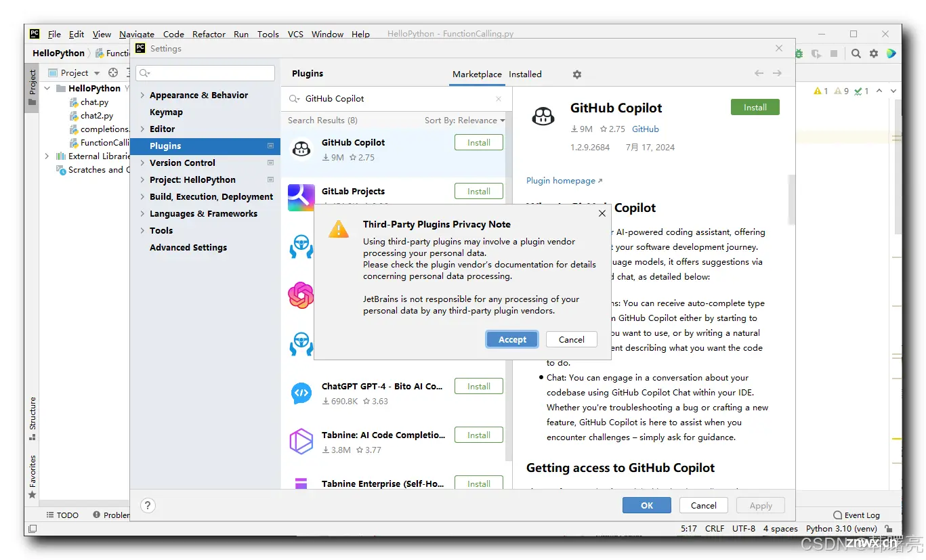Open the Navigate menu
Image resolution: width=926 pixels, height=560 pixels.
(137, 34)
